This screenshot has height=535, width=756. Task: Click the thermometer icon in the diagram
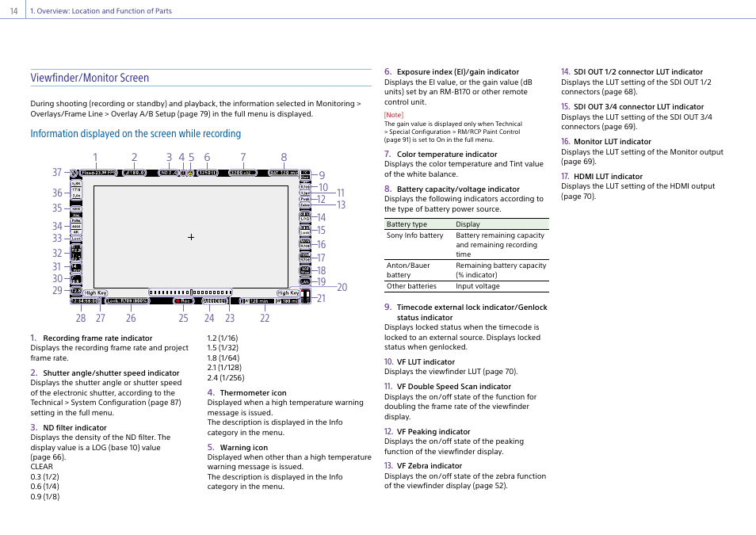pyautogui.click(x=183, y=173)
